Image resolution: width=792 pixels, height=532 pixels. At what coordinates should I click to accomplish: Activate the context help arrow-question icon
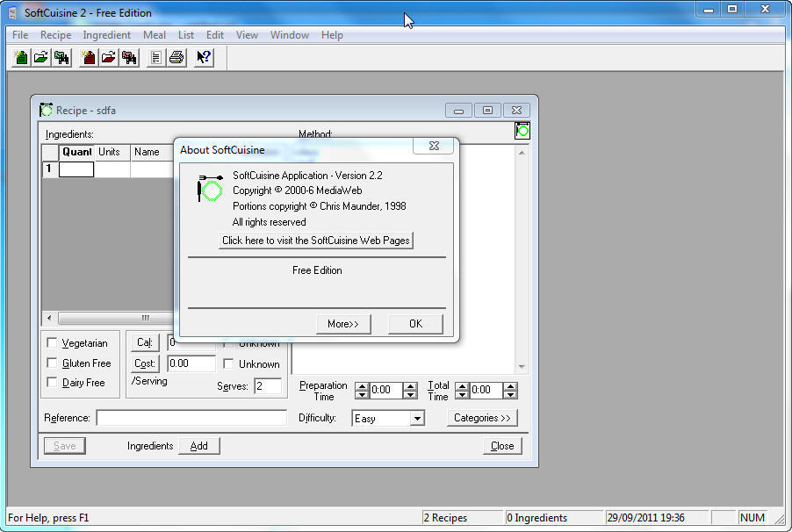pos(204,58)
